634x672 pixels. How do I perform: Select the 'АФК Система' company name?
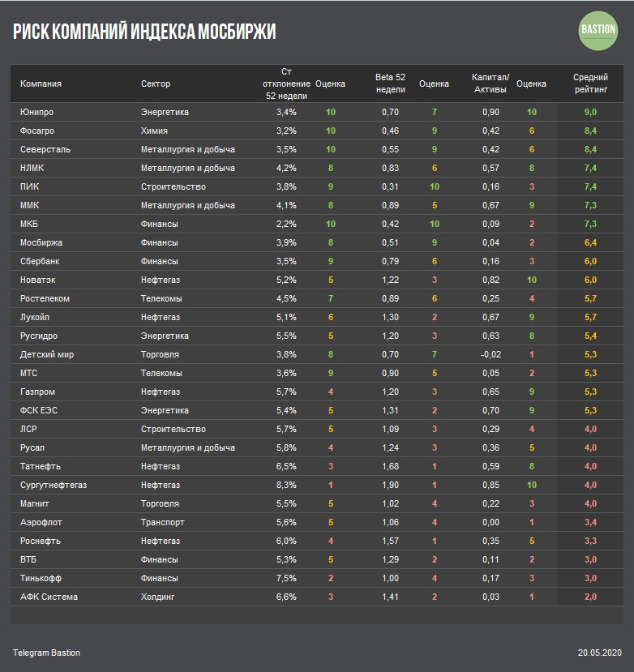49,597
